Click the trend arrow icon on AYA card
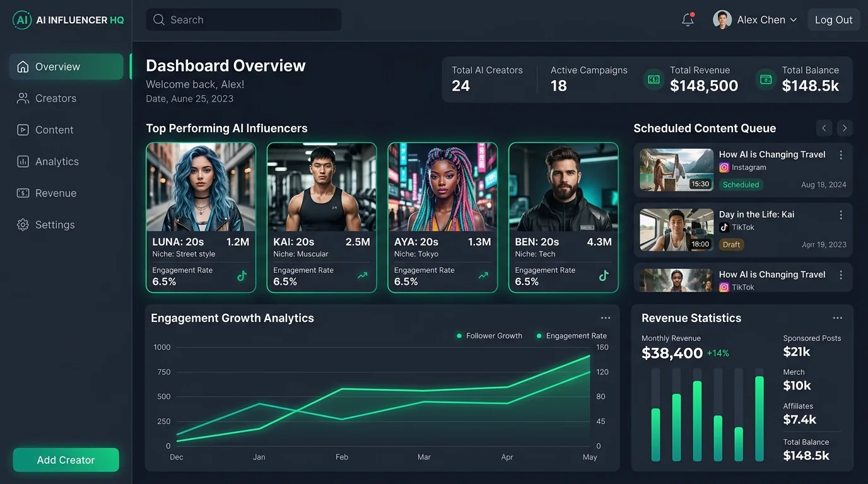This screenshot has height=484, width=868. (483, 275)
